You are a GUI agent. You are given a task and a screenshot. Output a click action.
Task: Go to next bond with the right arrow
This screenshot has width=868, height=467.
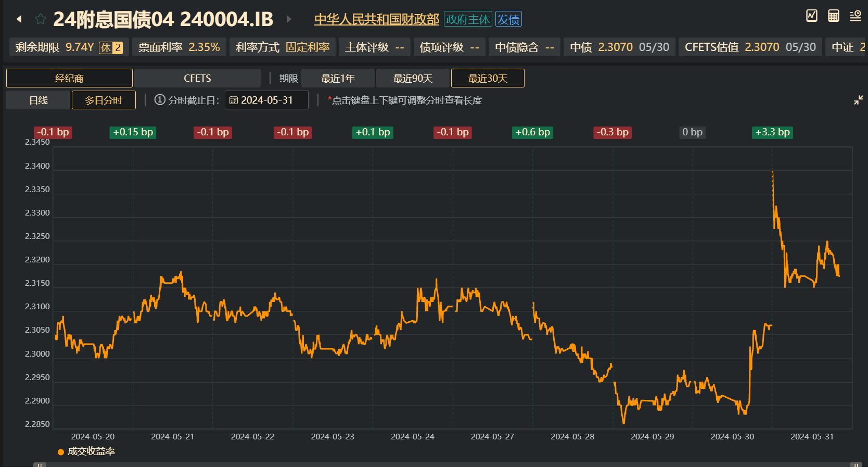[289, 19]
